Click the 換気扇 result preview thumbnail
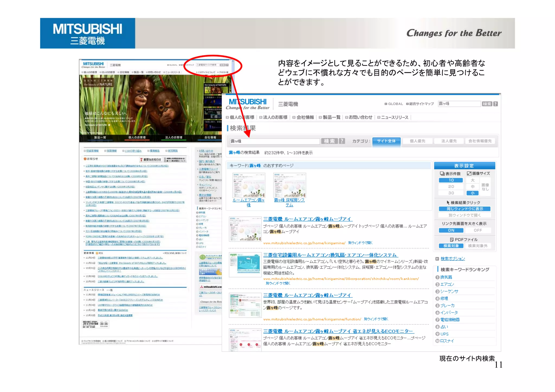 point(245,265)
